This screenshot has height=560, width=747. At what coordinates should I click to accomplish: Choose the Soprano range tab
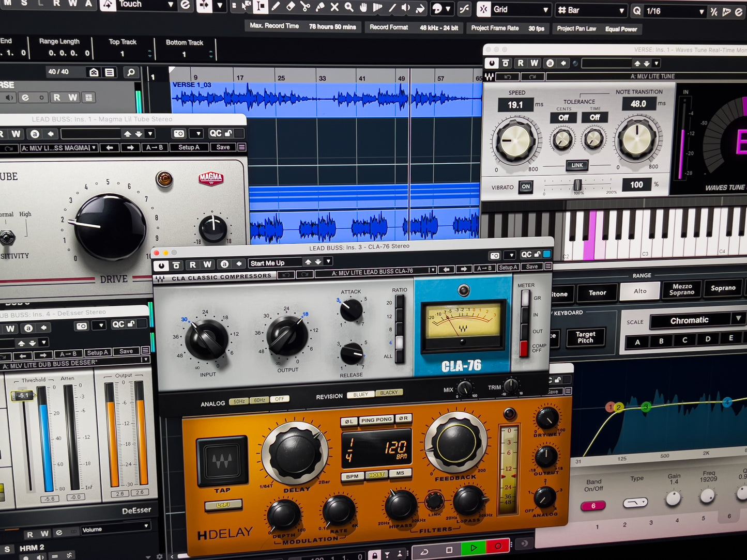(x=723, y=288)
